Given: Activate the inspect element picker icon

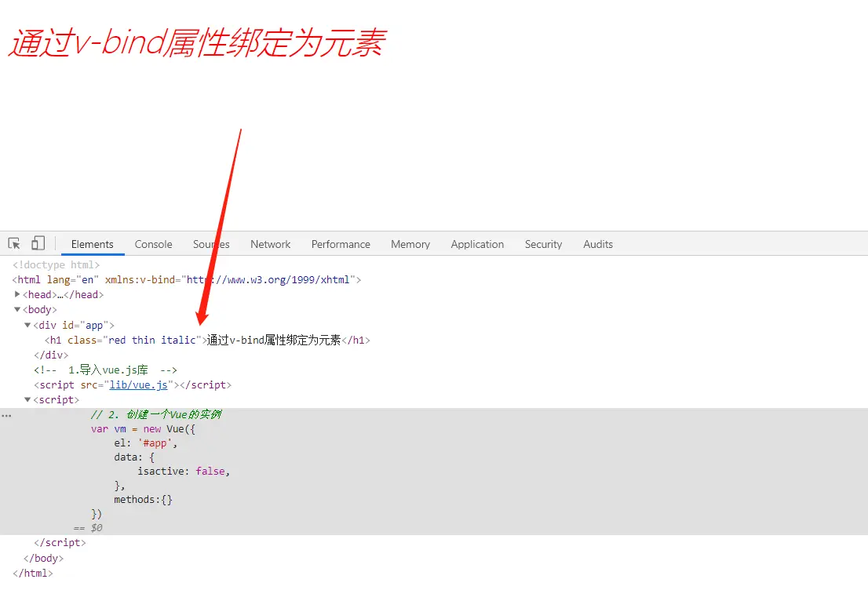Looking at the screenshot, I should coord(14,243).
